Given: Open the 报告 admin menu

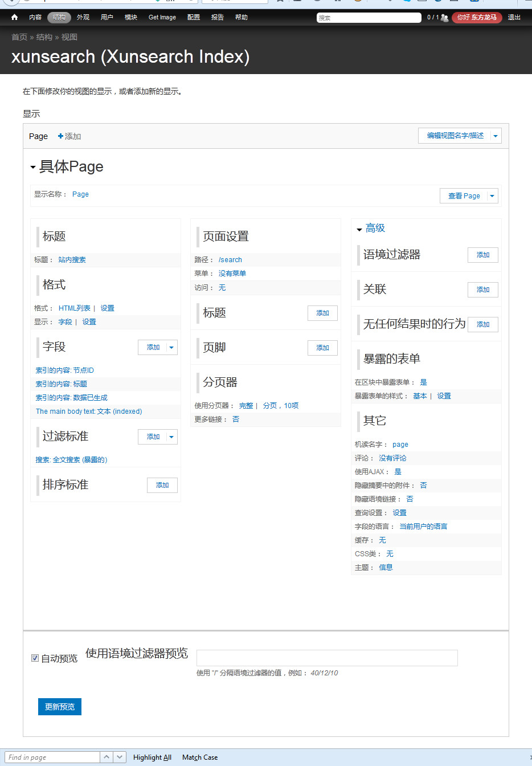Looking at the screenshot, I should (218, 17).
